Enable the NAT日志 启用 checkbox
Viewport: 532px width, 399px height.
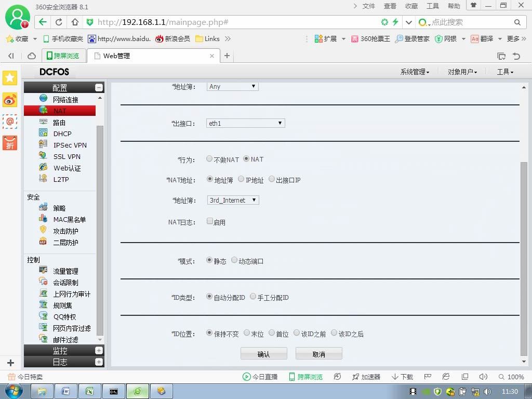coord(210,221)
